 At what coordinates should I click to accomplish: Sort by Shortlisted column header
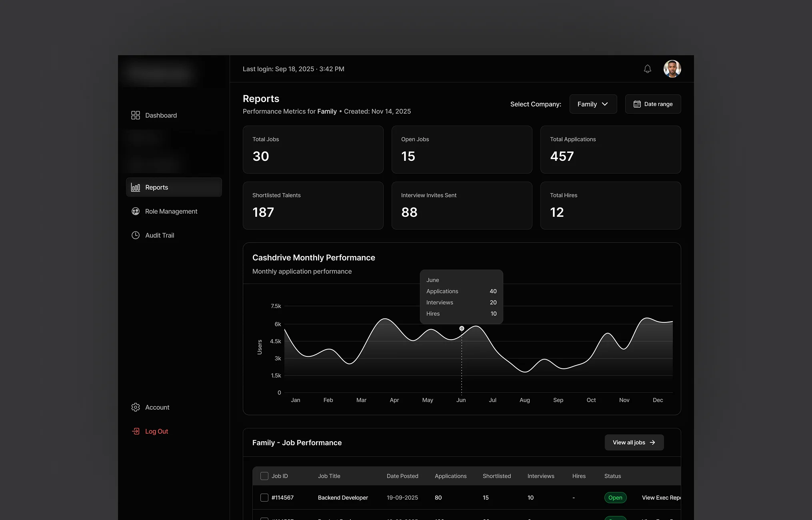pyautogui.click(x=497, y=476)
